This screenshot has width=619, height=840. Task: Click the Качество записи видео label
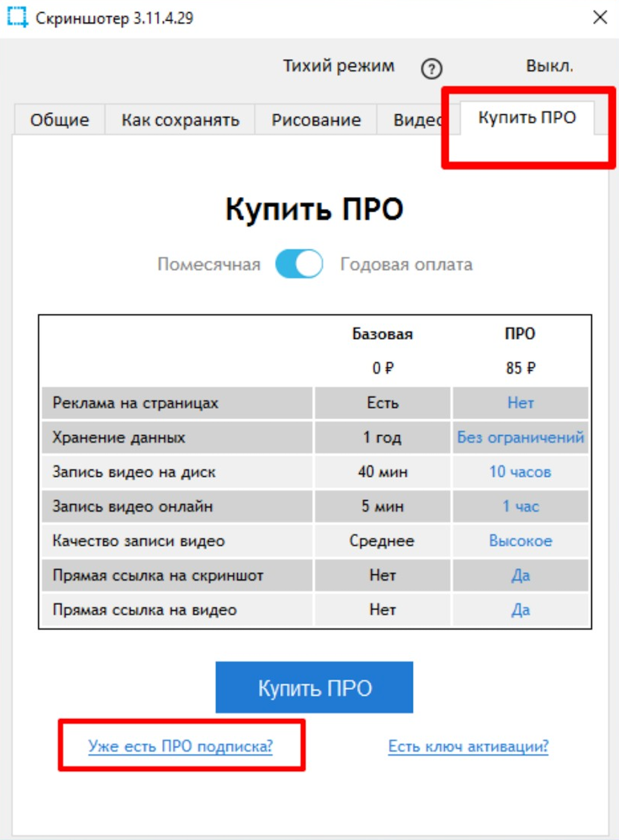[x=138, y=541]
